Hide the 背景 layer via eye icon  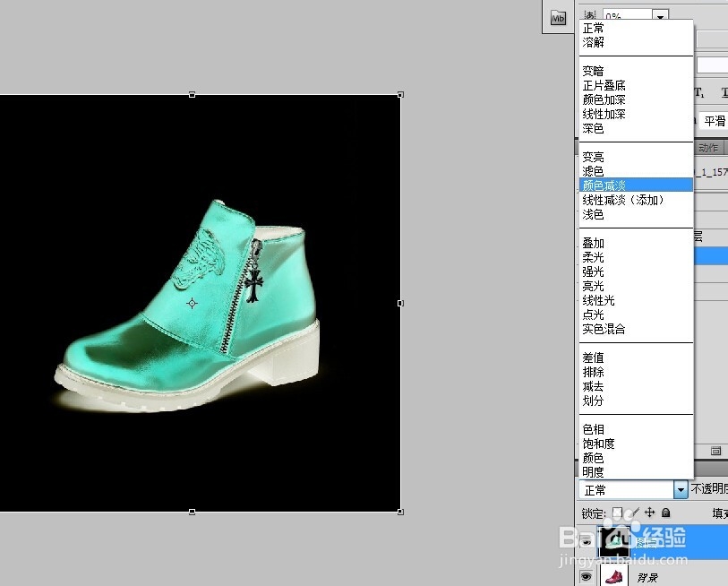586,577
